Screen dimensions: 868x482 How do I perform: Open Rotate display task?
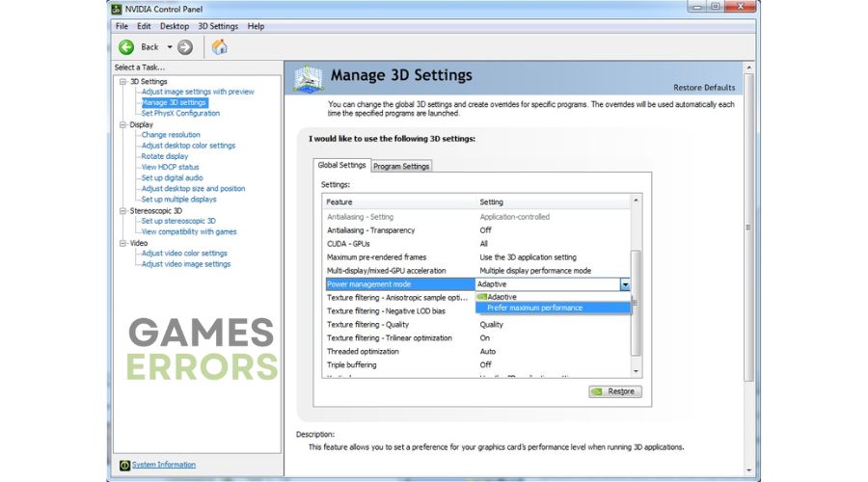(x=164, y=156)
